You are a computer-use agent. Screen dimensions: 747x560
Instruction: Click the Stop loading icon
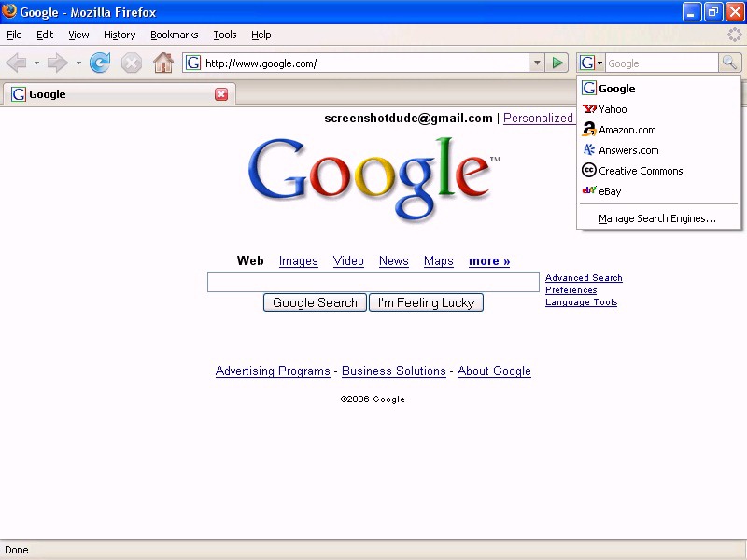pyautogui.click(x=132, y=63)
